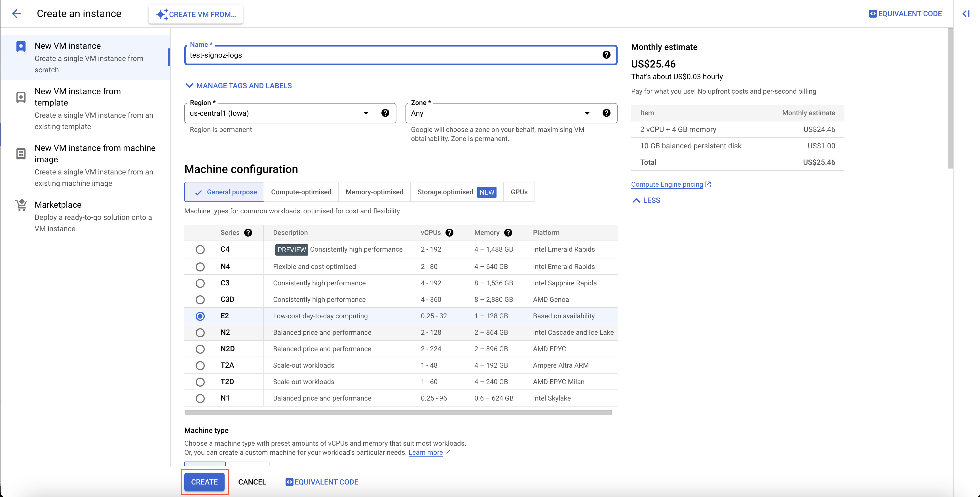Click 'Intel Sapphire Rapids' platform cell
The width and height of the screenshot is (980, 497).
[565, 283]
